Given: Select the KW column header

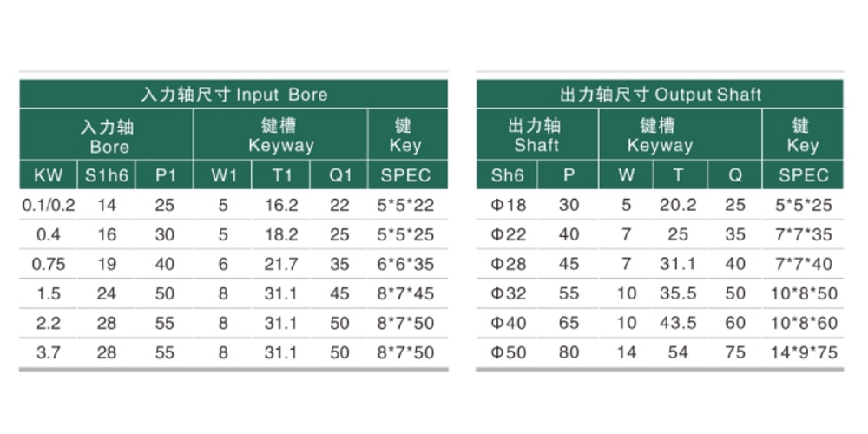Looking at the screenshot, I should (x=48, y=175).
